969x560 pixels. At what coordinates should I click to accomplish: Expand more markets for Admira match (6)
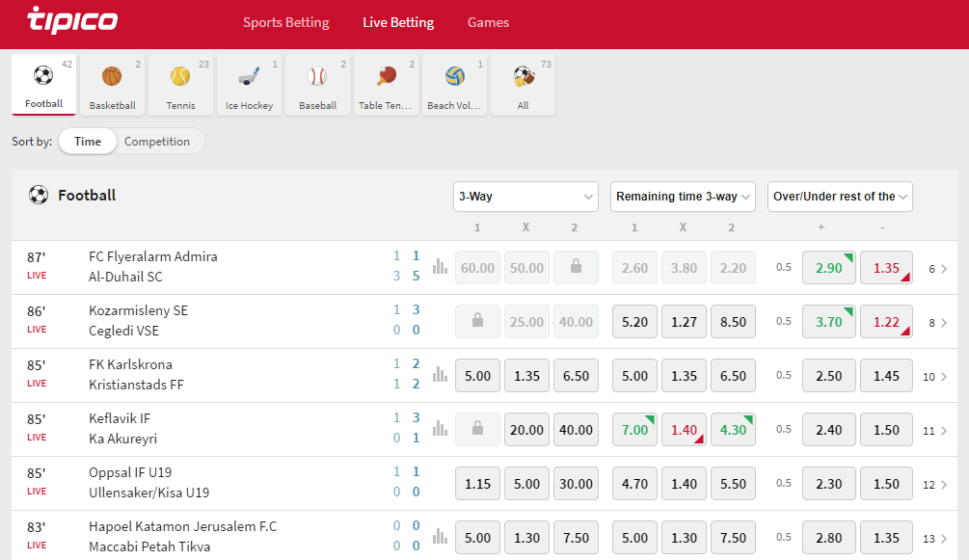(938, 269)
